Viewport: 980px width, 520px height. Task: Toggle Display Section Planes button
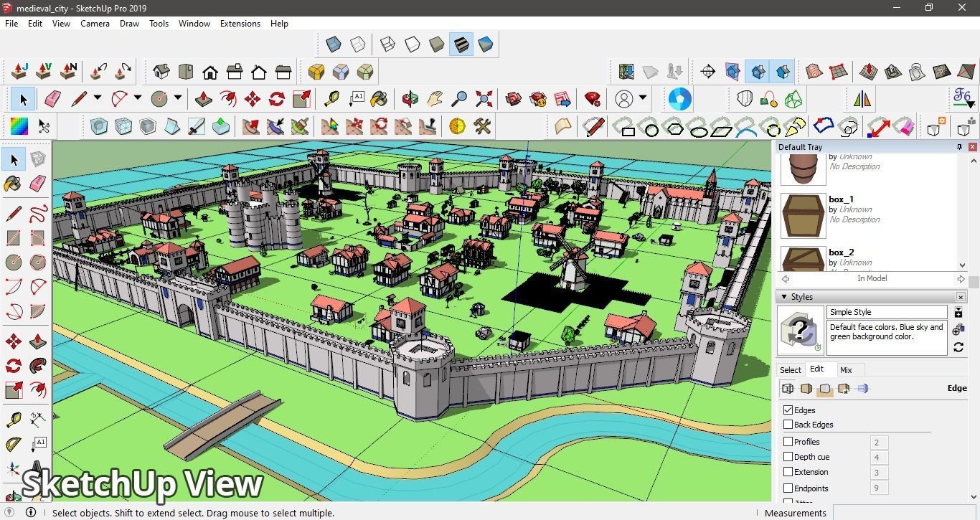point(732,72)
